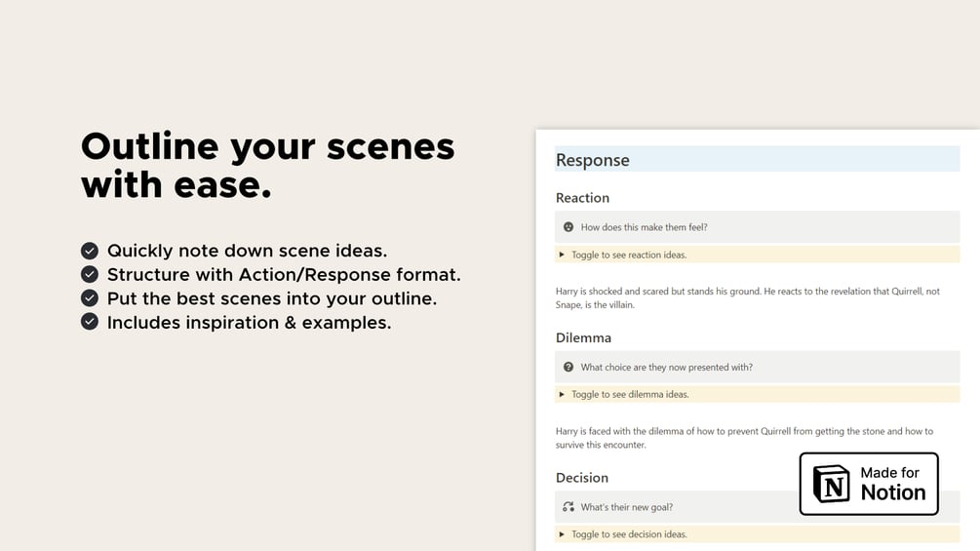Screen dimensions: 980x551
Task: Click the question mark icon in the Dilemma callout
Action: (x=568, y=367)
